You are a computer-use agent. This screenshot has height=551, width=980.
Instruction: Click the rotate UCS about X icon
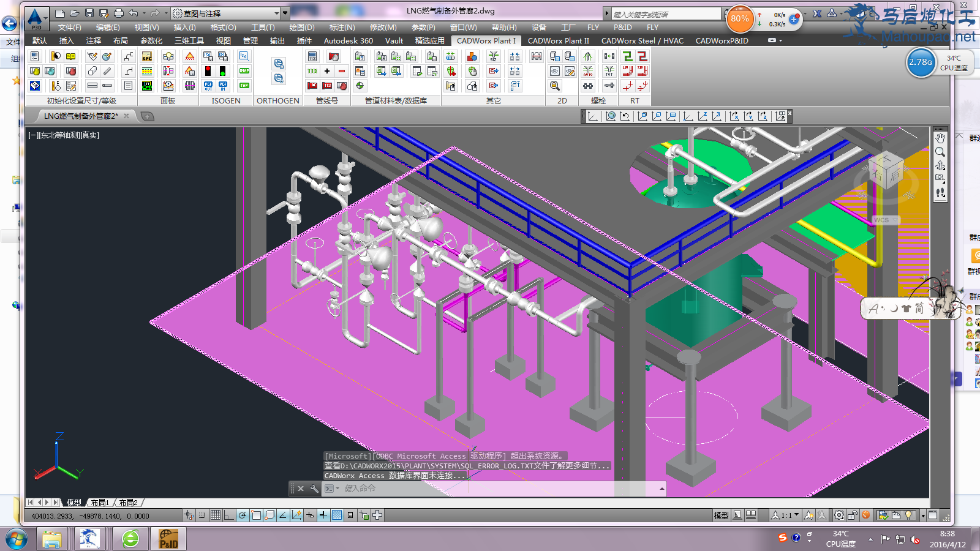click(x=734, y=116)
